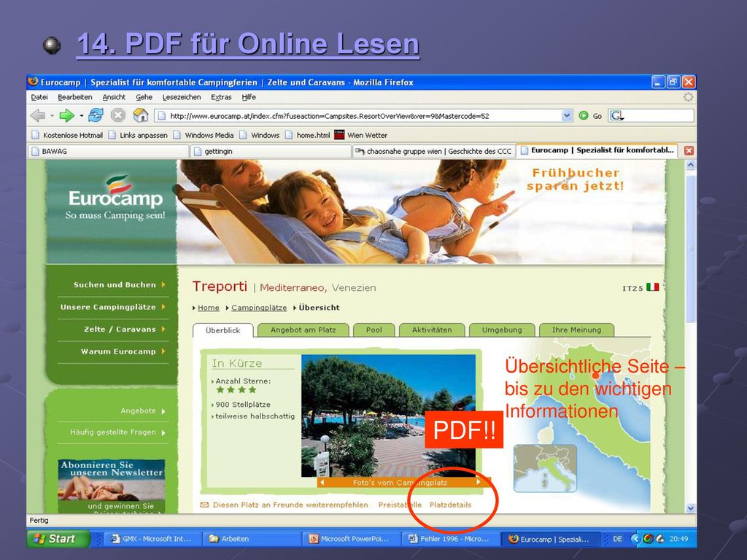Open the Platzdetails PDF link
The width and height of the screenshot is (747, 560).
[450, 505]
